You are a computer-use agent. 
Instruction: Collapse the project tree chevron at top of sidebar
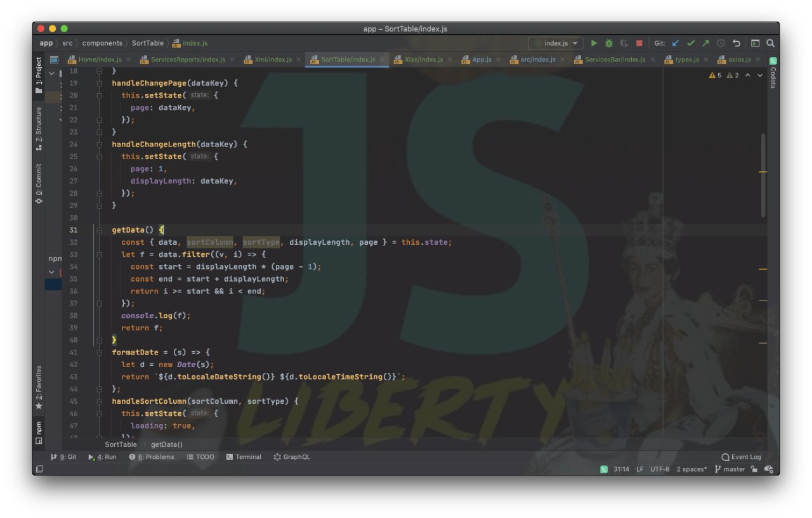click(x=52, y=73)
